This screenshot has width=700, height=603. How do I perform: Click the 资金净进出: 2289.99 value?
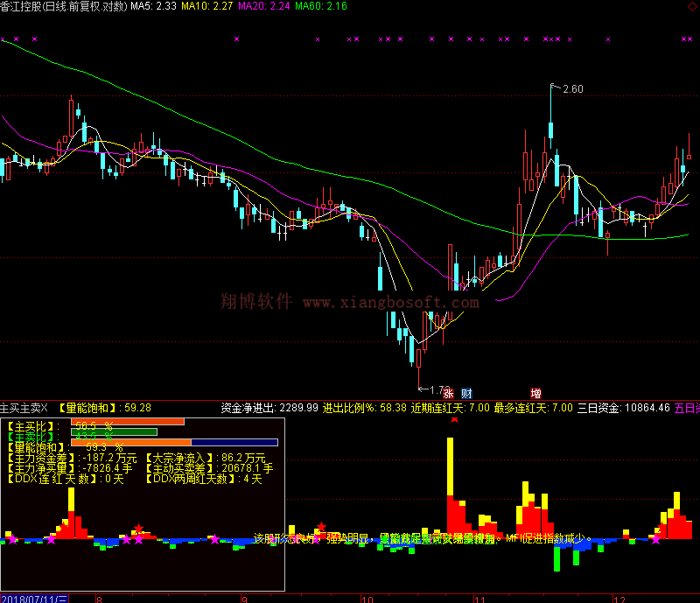tap(269, 408)
